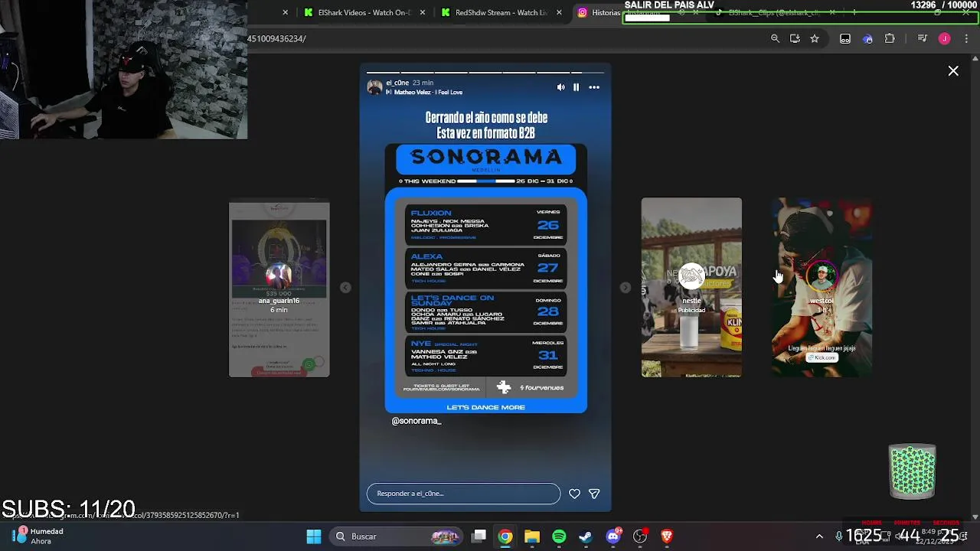Go to the next story with right arrow
Image resolution: width=980 pixels, height=551 pixels.
pos(625,288)
